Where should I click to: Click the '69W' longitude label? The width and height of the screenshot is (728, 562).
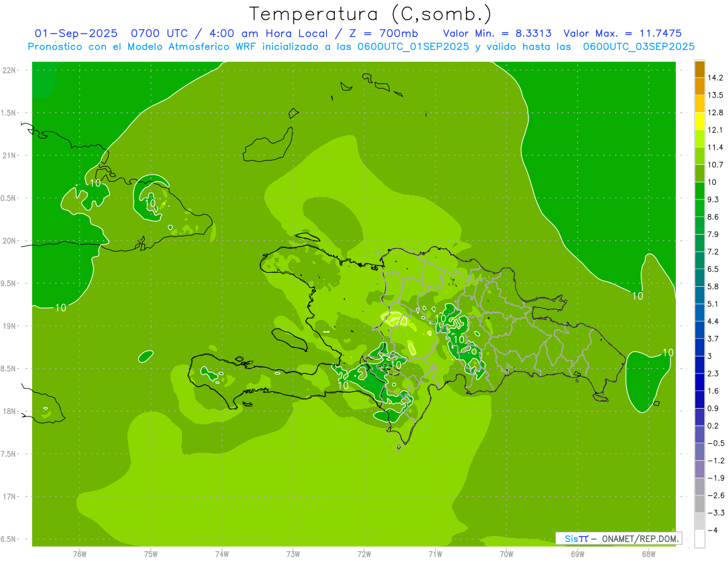click(x=578, y=554)
